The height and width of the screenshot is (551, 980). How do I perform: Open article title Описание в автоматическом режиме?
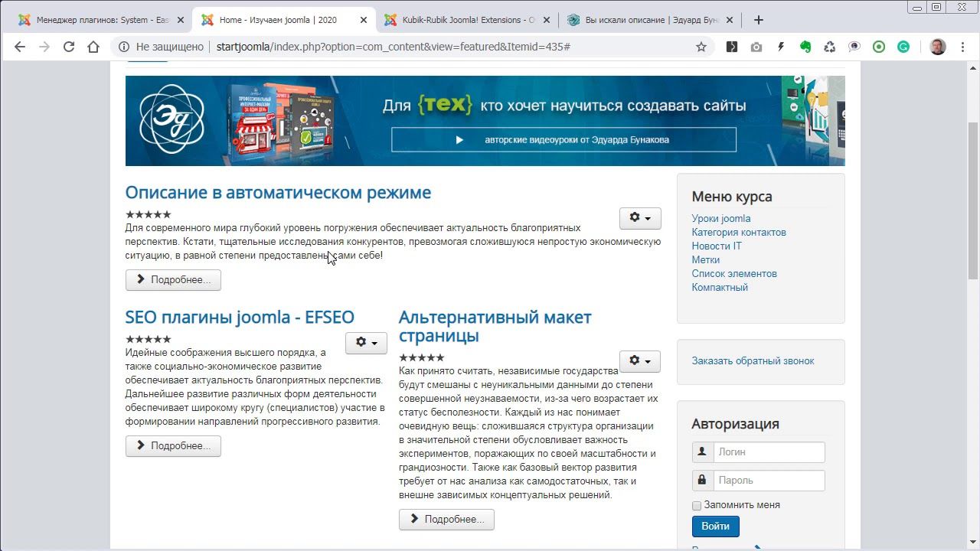coord(278,193)
